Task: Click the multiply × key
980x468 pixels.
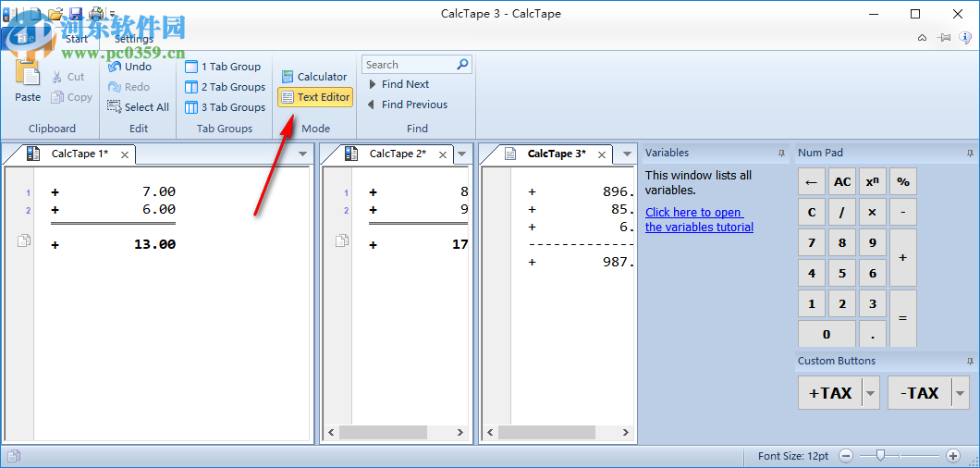Action: tap(873, 212)
